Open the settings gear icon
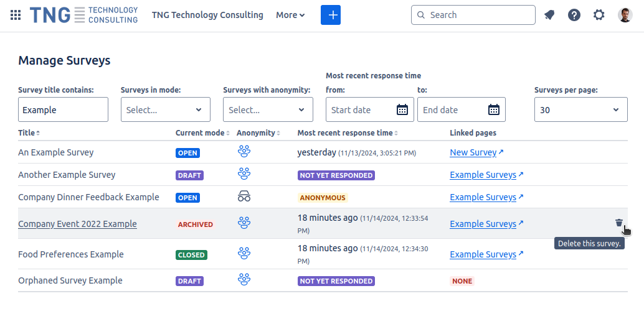This screenshot has width=644, height=324. tap(599, 15)
